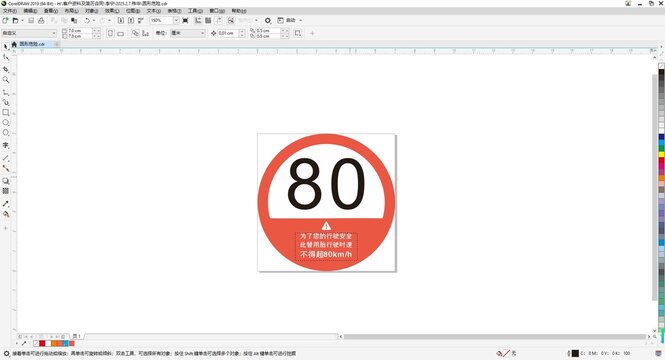Viewport: 665px width, 360px height.
Task: Expand the undo history dropdown arrow
Action: coord(94,20)
